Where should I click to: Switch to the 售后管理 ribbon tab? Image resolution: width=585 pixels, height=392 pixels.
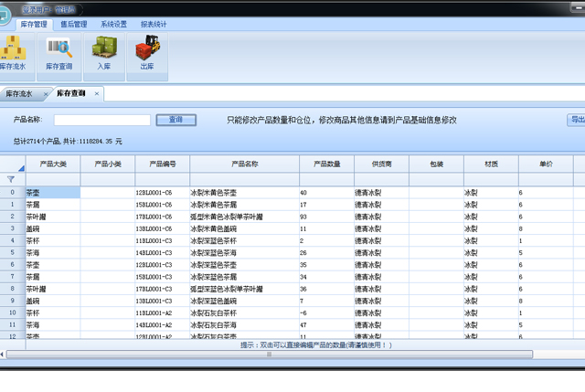pos(74,25)
